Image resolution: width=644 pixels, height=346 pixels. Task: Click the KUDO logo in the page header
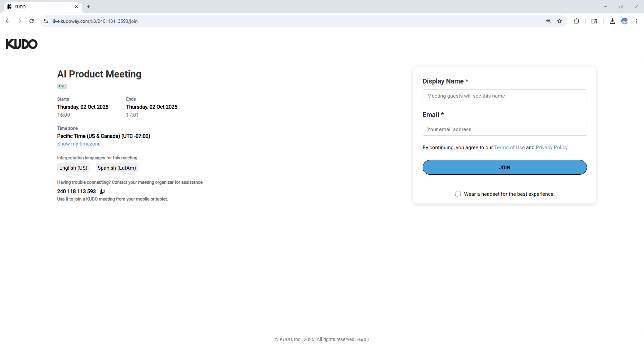pyautogui.click(x=21, y=44)
